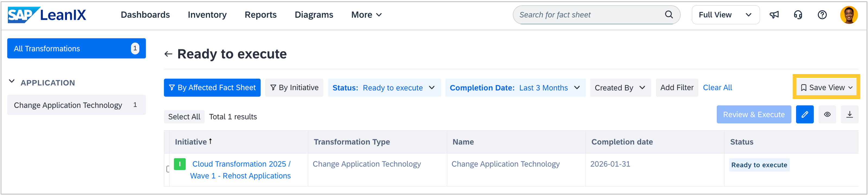The height and width of the screenshot is (195, 868).
Task: Collapse the APPLICATION section
Action: tap(12, 82)
